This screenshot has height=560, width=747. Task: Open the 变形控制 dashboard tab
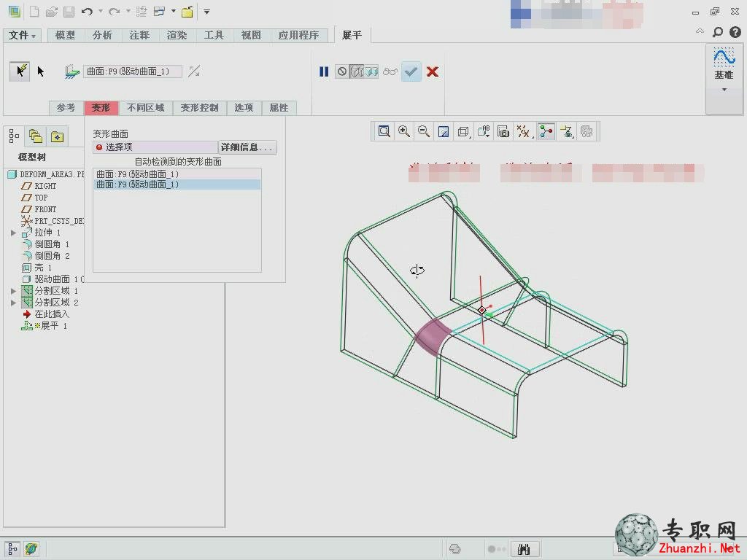[200, 108]
